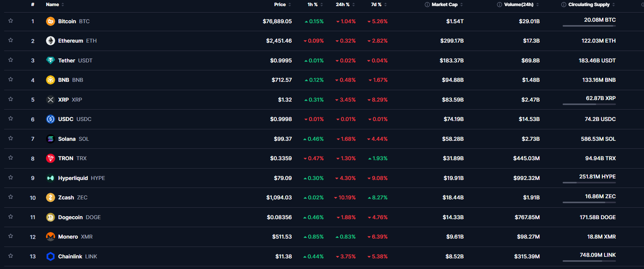Sort the table by Name column
This screenshot has width=644, height=269.
[x=55, y=5]
